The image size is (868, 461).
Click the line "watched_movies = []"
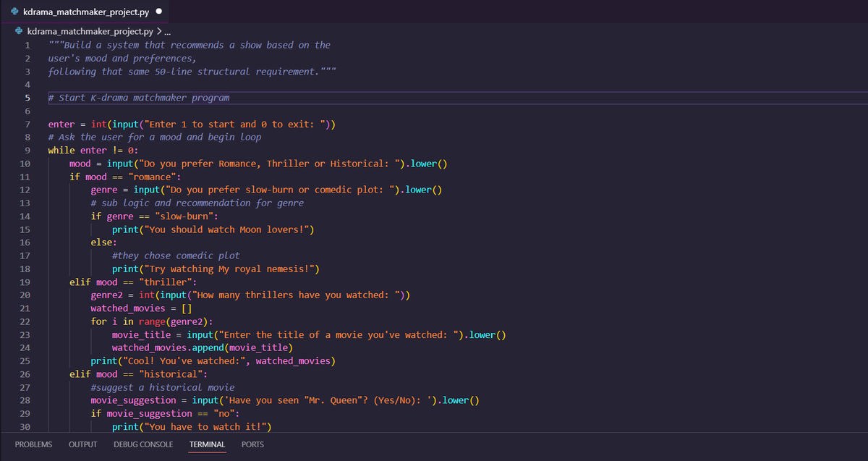point(141,308)
